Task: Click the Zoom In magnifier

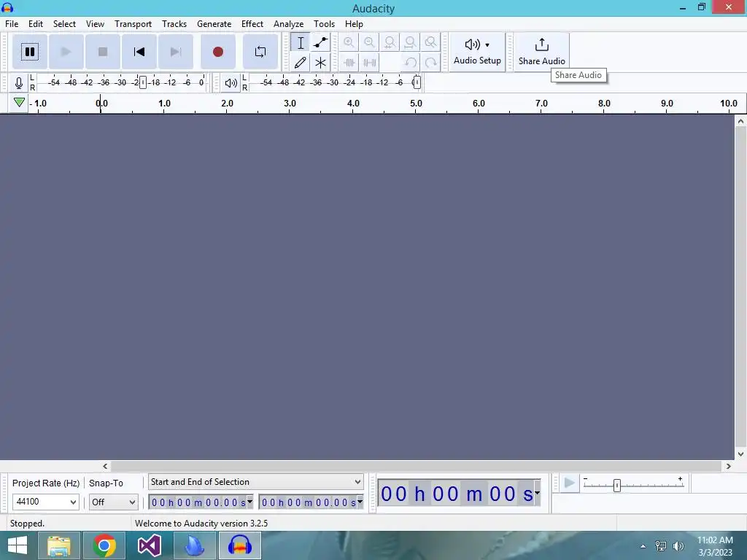Action: coord(349,42)
